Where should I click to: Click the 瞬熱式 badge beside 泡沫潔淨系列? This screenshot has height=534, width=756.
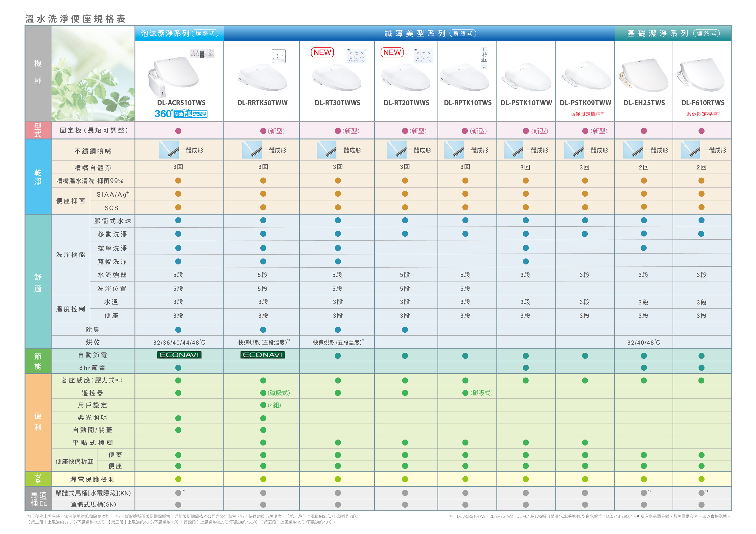205,33
